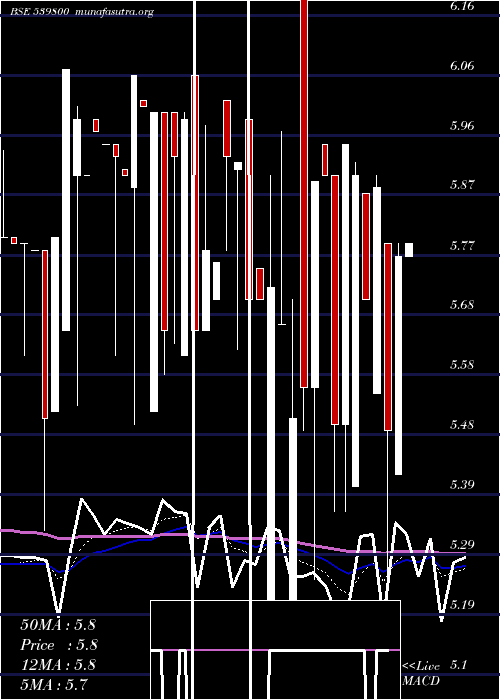Image resolution: width=500 pixels, height=700 pixels.
Task: Click the 5.58 price axis label
Action: coord(462,364)
